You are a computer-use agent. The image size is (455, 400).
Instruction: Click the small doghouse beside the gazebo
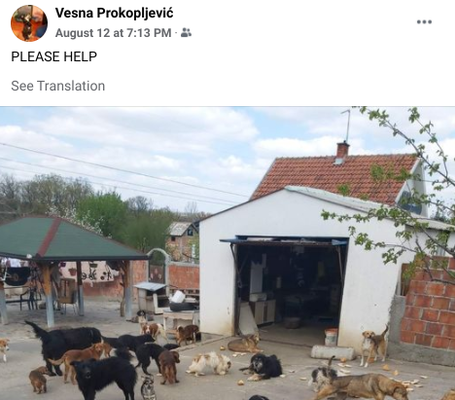pyautogui.click(x=150, y=297)
